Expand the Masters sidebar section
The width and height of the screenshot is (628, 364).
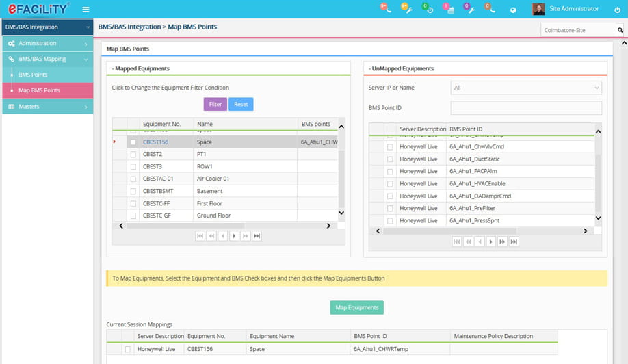click(x=47, y=107)
